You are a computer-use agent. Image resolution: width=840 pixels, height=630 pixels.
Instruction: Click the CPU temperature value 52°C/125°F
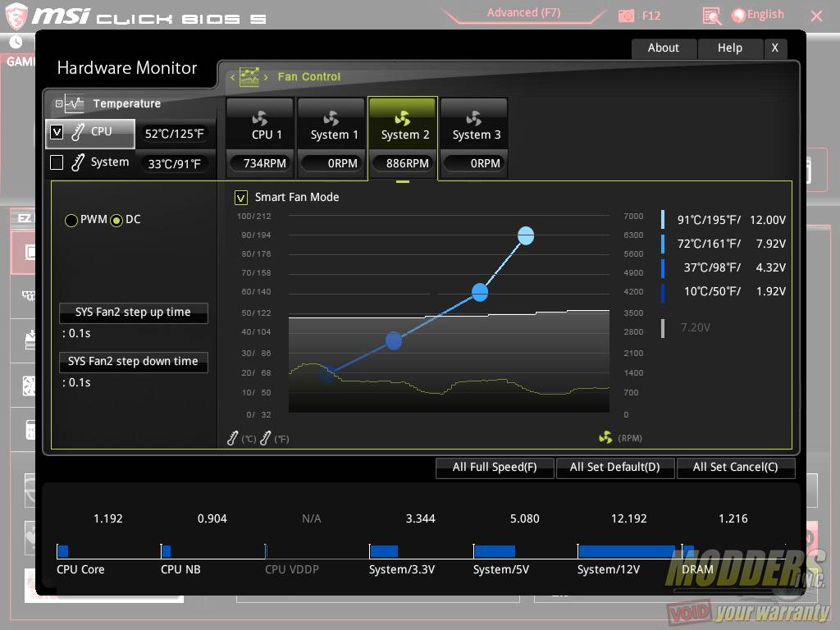(x=175, y=134)
